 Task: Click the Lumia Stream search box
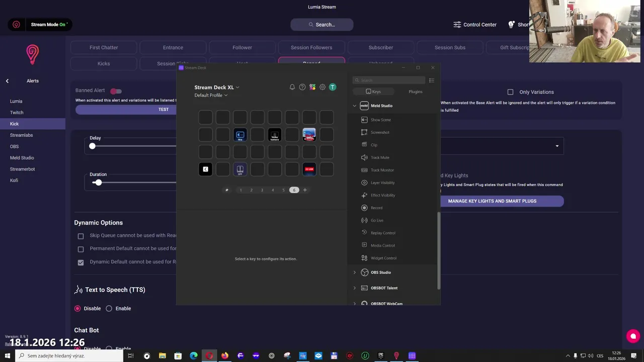322,25
